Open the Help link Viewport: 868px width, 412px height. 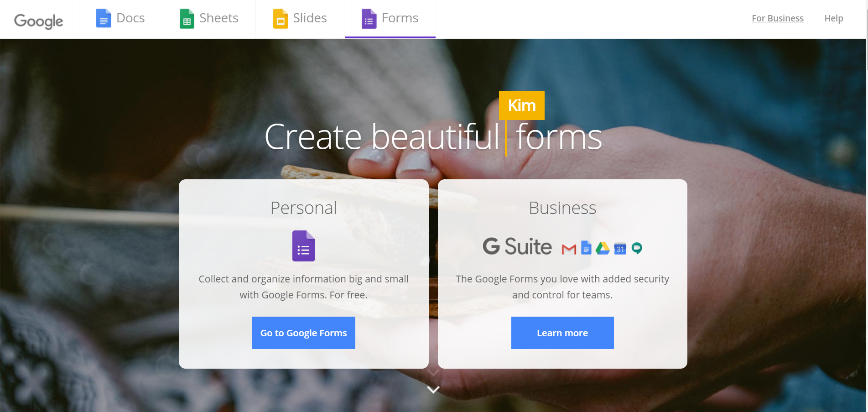pyautogui.click(x=834, y=18)
